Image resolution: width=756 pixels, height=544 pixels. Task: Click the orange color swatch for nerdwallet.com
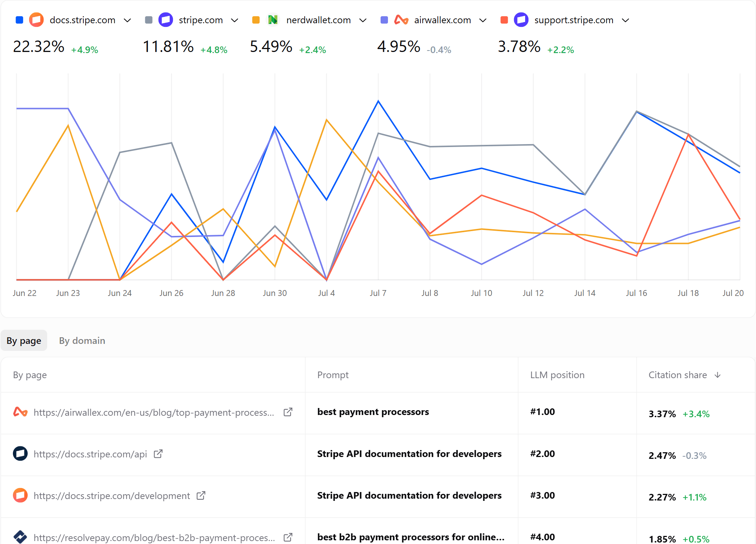256,20
